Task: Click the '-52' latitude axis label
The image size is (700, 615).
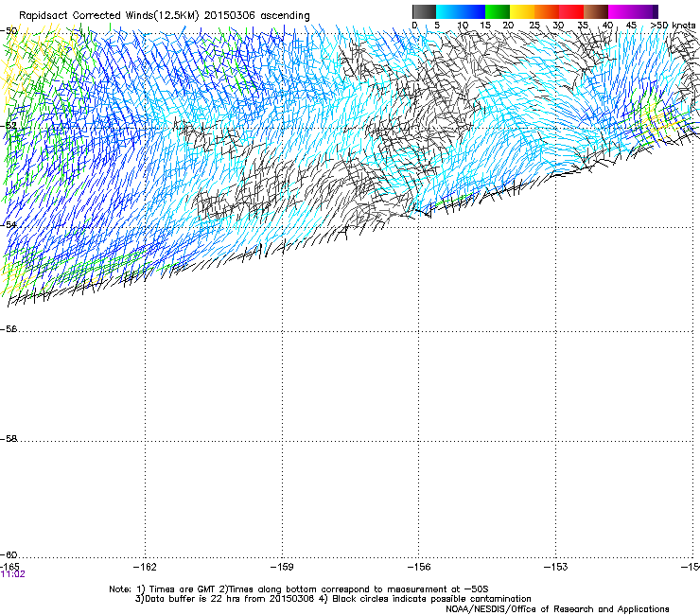Action: tap(9, 126)
